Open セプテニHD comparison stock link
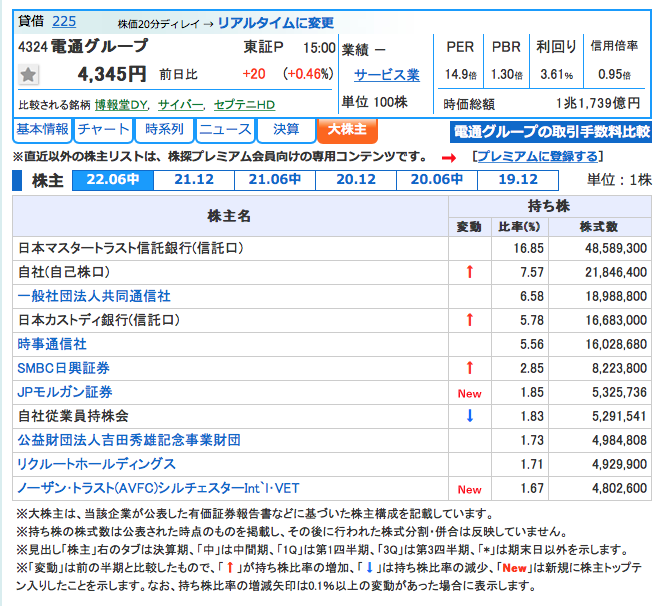The height and width of the screenshot is (606, 663). point(244,105)
